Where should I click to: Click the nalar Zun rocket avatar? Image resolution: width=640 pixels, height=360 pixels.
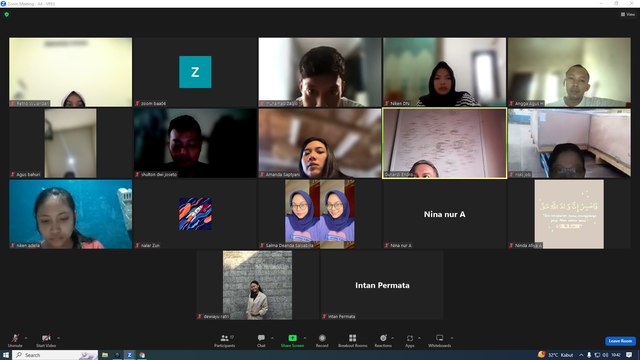pos(195,214)
